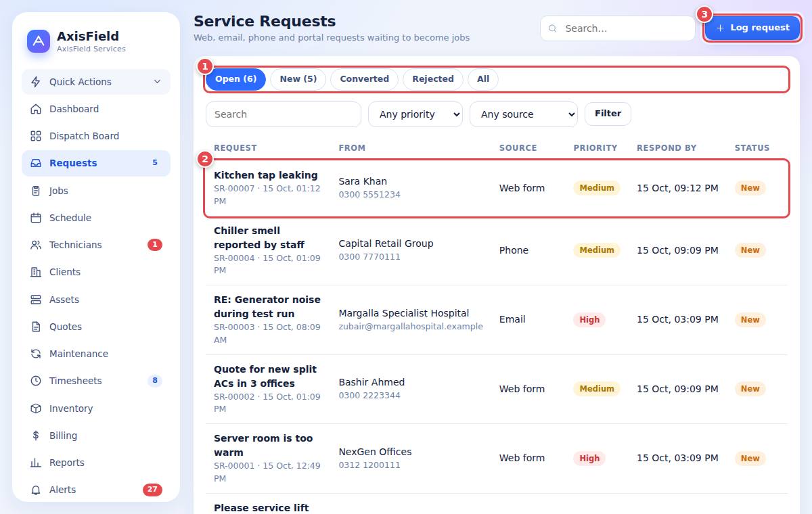Click the Alerts badge showing 27

(152, 490)
